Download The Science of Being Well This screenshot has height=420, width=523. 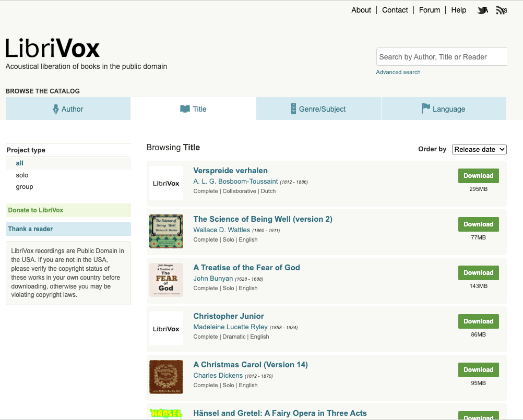tap(478, 224)
